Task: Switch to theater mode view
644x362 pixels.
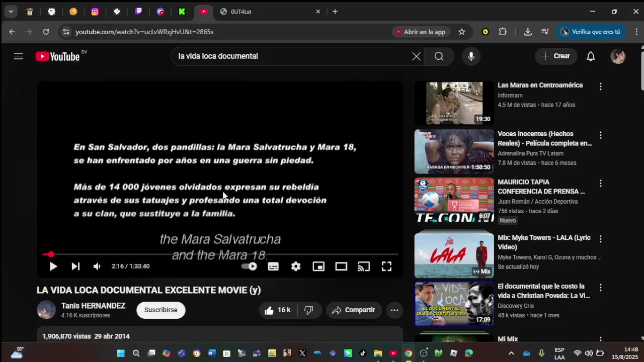Action: (341, 266)
